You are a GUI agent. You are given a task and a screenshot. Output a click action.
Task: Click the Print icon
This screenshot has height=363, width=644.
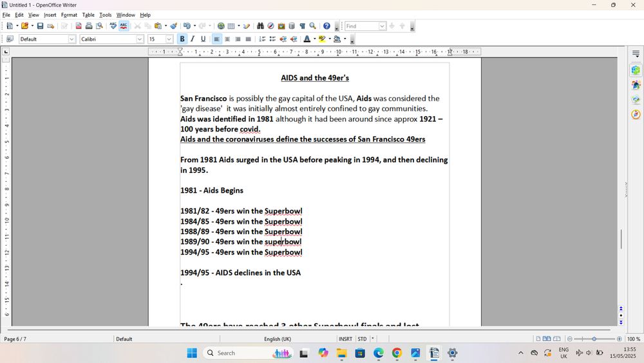click(x=89, y=26)
